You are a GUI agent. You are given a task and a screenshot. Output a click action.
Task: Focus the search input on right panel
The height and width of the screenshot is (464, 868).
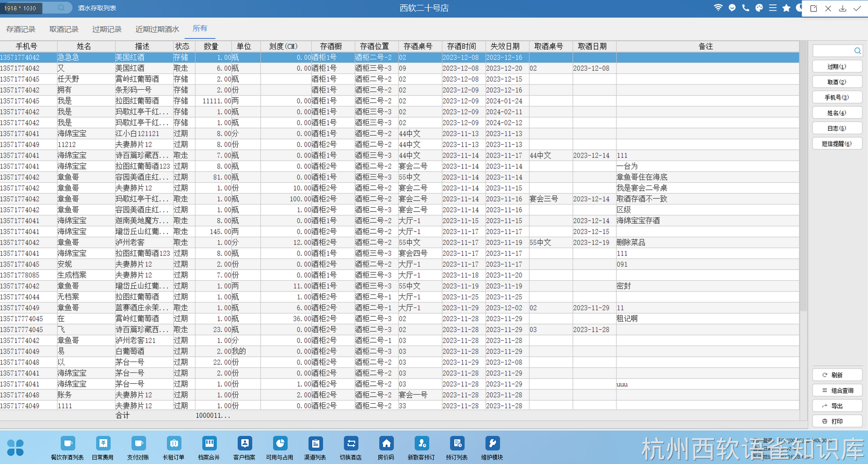click(833, 50)
